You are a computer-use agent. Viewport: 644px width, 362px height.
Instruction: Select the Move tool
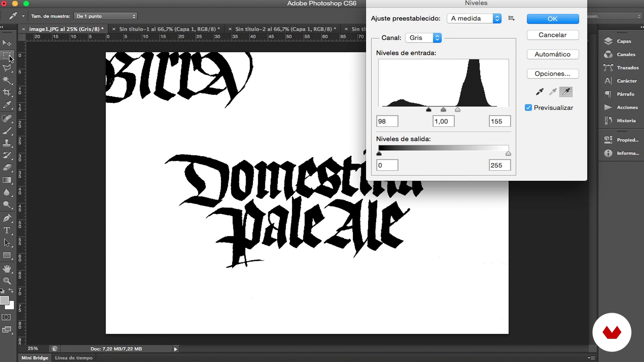[7, 43]
